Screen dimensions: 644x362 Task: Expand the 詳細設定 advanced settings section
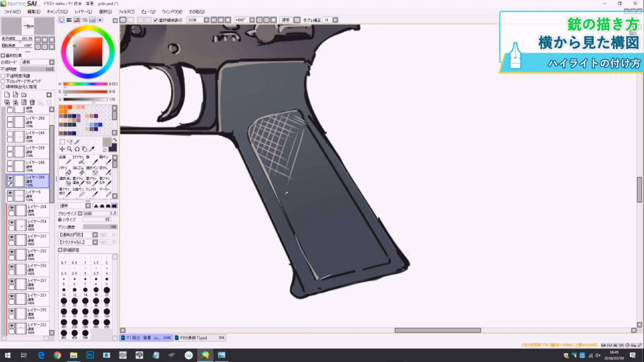[60, 250]
